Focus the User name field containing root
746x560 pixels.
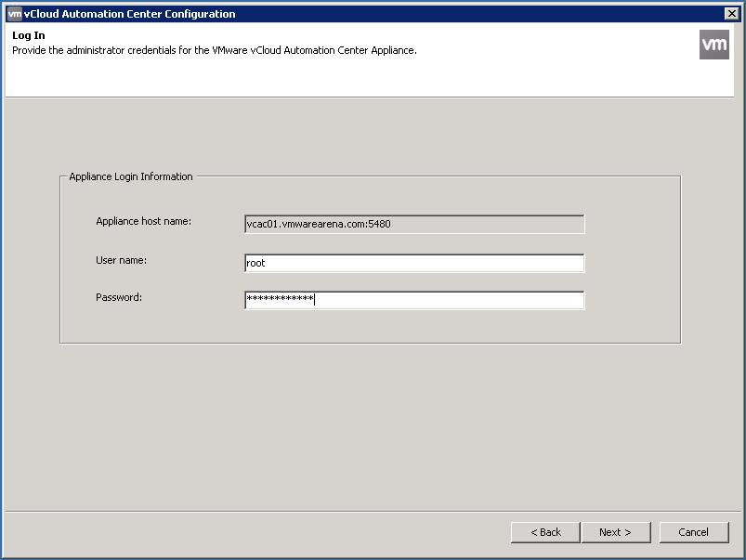click(x=414, y=263)
